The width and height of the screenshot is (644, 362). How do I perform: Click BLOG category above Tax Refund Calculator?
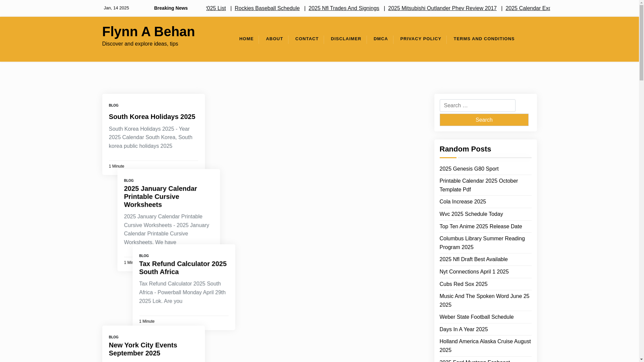(x=144, y=256)
